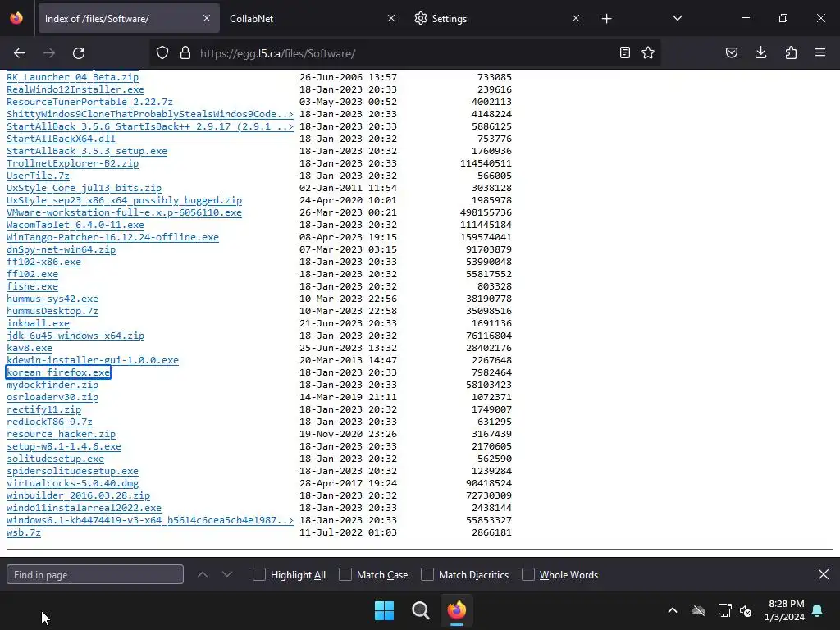Open the fishe.exe link
840x630 pixels.
pos(32,286)
